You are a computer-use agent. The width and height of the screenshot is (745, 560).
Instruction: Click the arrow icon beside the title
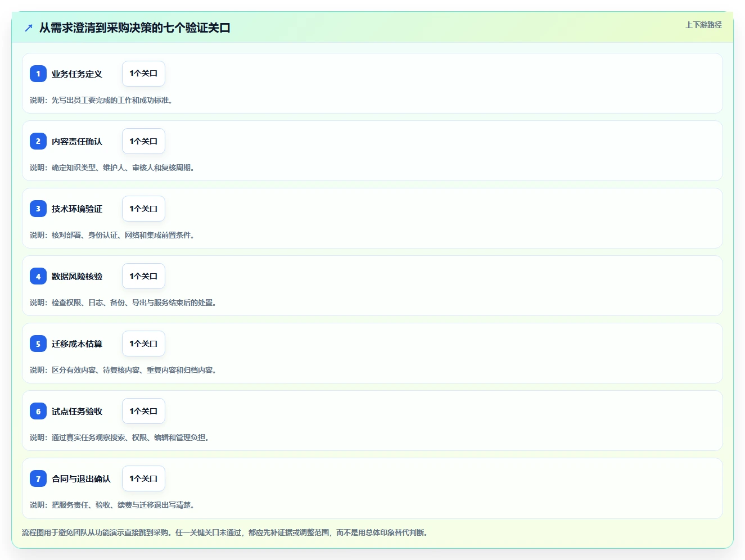(29, 28)
